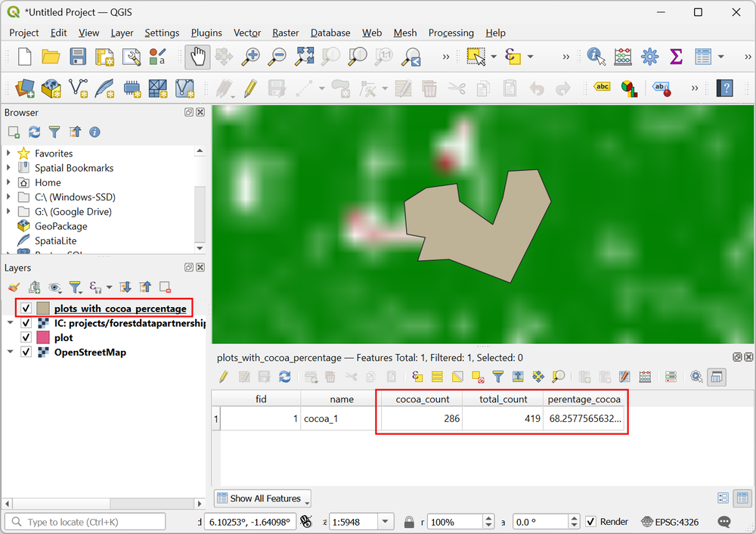The height and width of the screenshot is (534, 756).
Task: Open the map scale dropdown
Action: 385,521
